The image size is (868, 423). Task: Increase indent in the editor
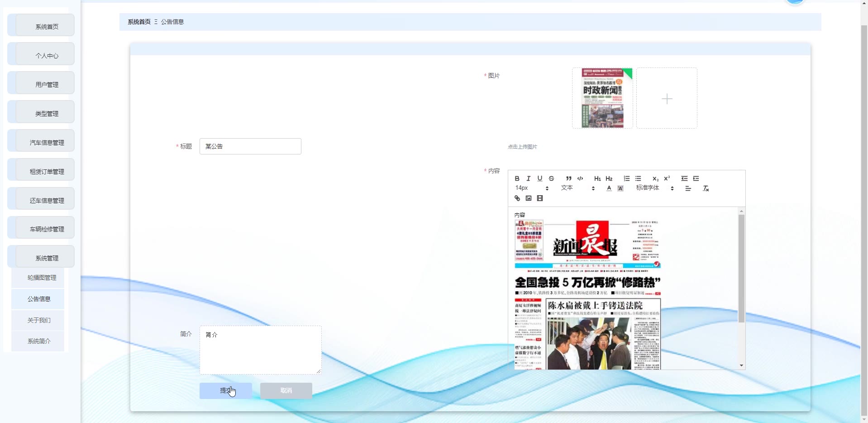[696, 178]
